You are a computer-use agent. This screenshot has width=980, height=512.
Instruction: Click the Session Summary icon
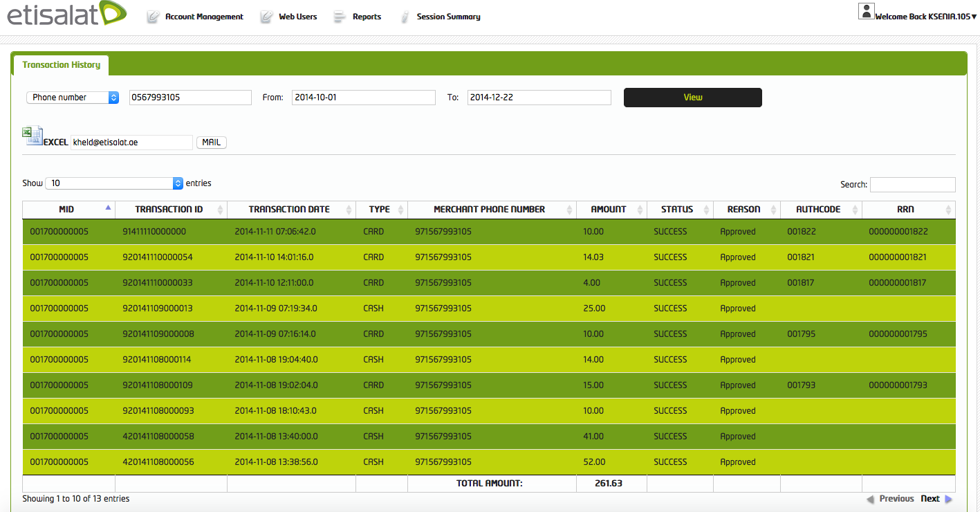[405, 17]
